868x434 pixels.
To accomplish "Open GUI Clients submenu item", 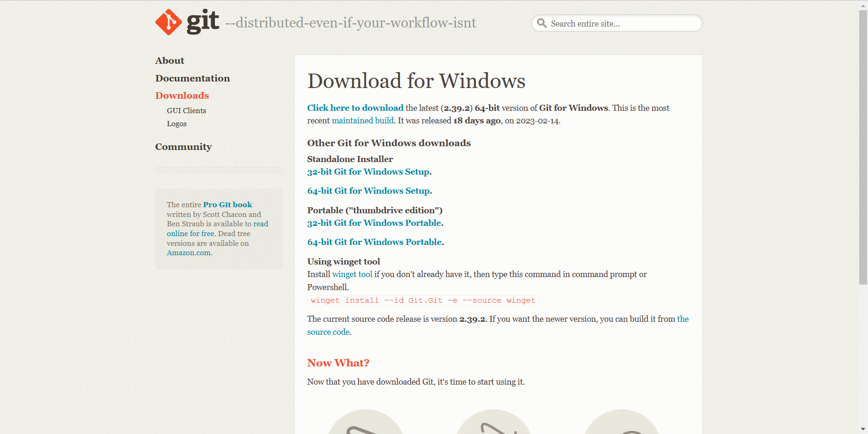I will pyautogui.click(x=186, y=110).
